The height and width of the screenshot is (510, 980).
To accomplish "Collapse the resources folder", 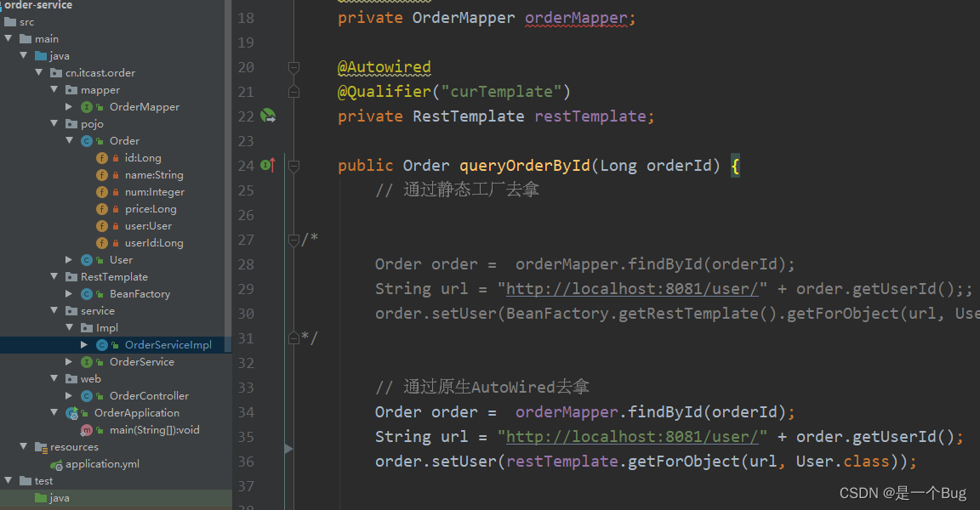I will point(23,447).
